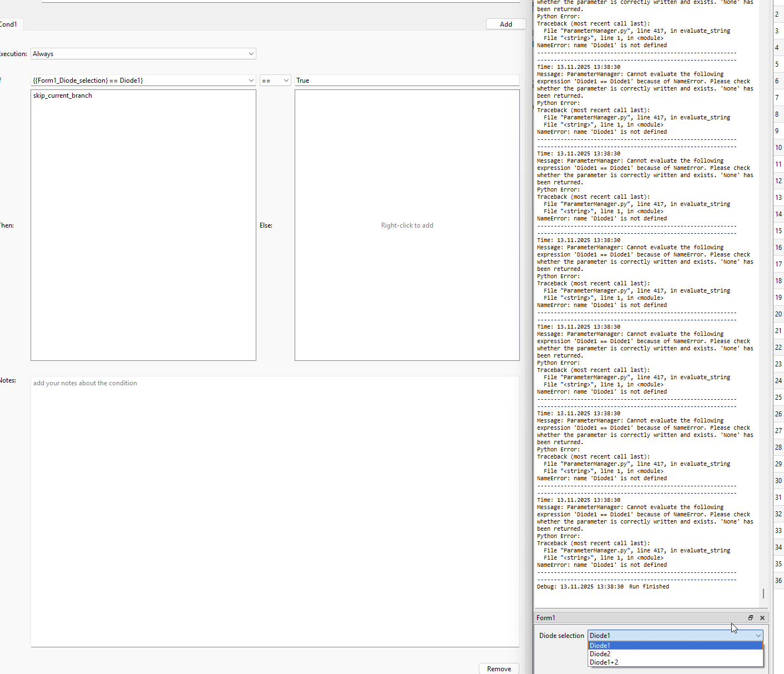Close the Form1 panel
Viewport: 784px width, 674px height.
(x=762, y=618)
